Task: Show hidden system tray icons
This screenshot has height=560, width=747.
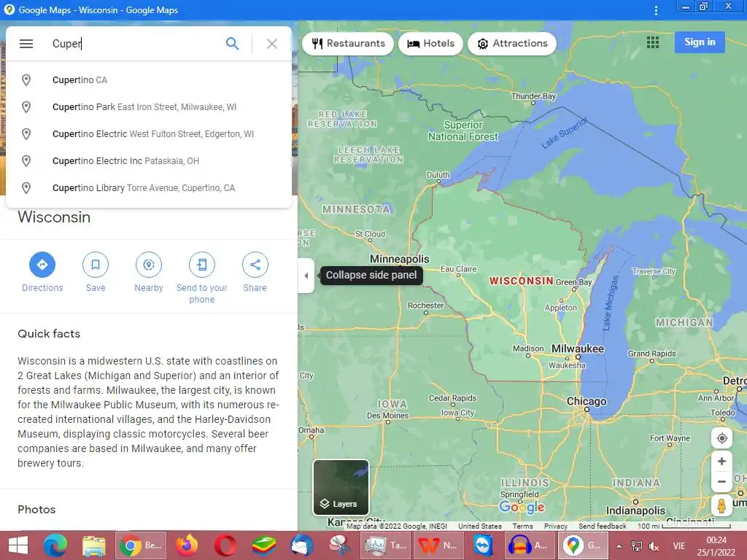Action: [x=619, y=546]
